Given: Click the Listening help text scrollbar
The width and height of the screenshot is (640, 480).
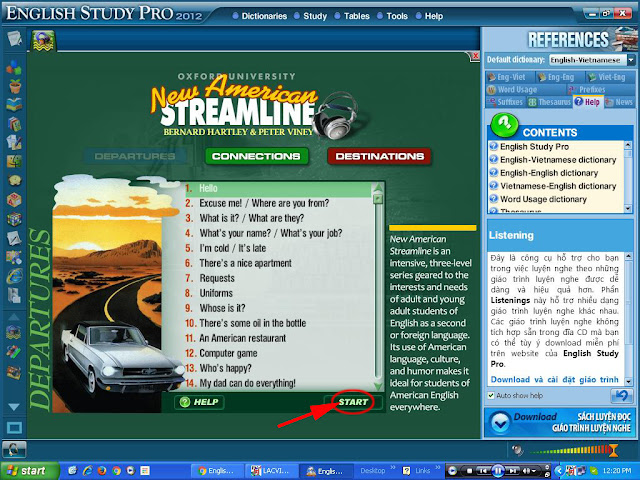Looking at the screenshot, I should [628, 319].
